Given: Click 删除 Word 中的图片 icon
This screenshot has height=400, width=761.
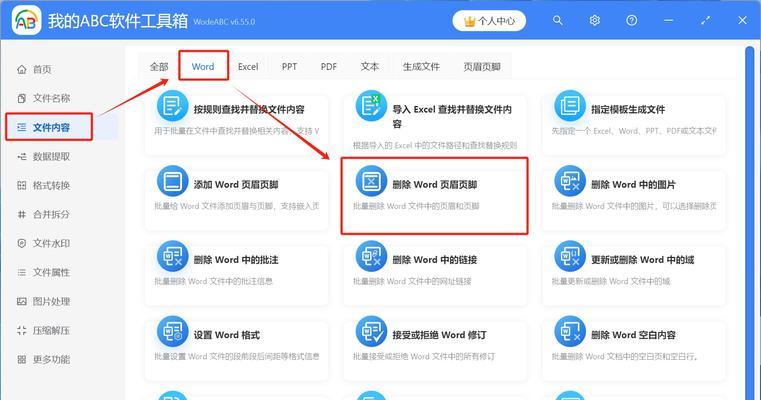Looking at the screenshot, I should 570,181.
